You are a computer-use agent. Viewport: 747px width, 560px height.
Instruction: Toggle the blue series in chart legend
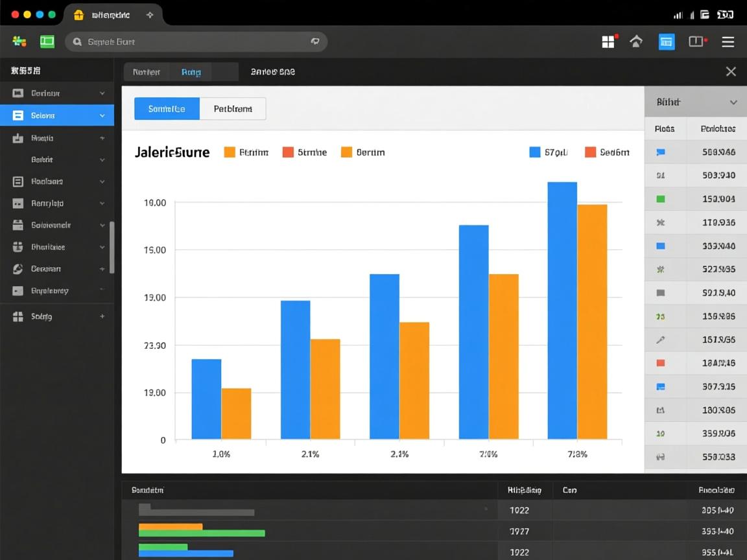pos(535,152)
